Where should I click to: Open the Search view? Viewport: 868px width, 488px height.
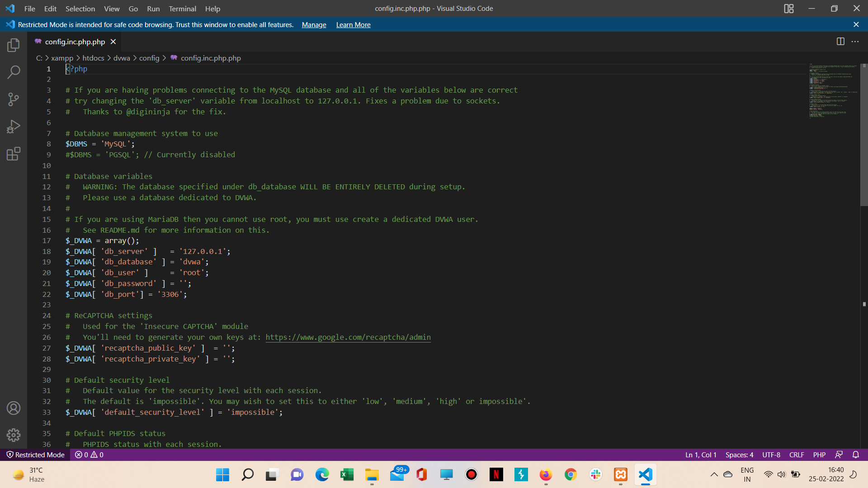tap(14, 72)
